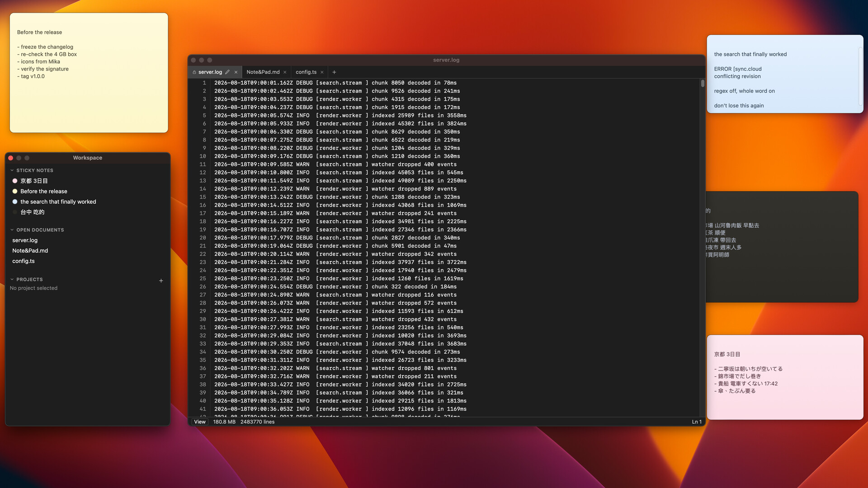Viewport: 868px width, 488px height.
Task: Select the server.log tab
Action: coord(210,72)
